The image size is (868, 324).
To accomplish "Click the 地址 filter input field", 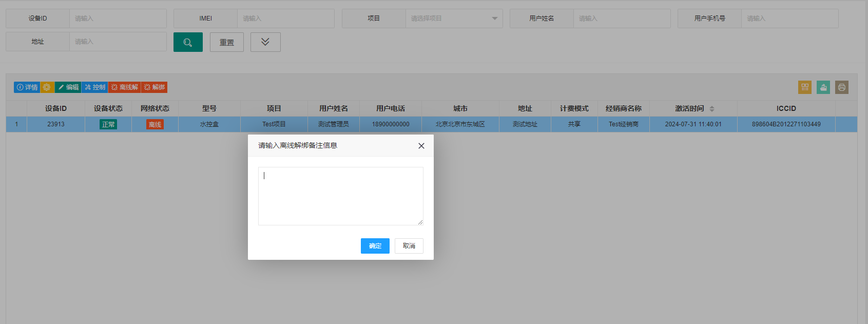I will (118, 42).
